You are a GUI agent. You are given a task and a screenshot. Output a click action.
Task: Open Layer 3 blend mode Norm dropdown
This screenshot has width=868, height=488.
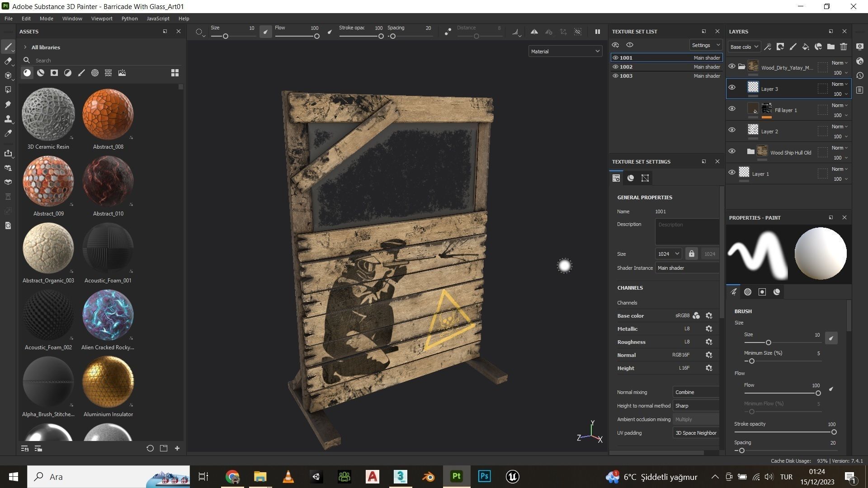tap(840, 84)
